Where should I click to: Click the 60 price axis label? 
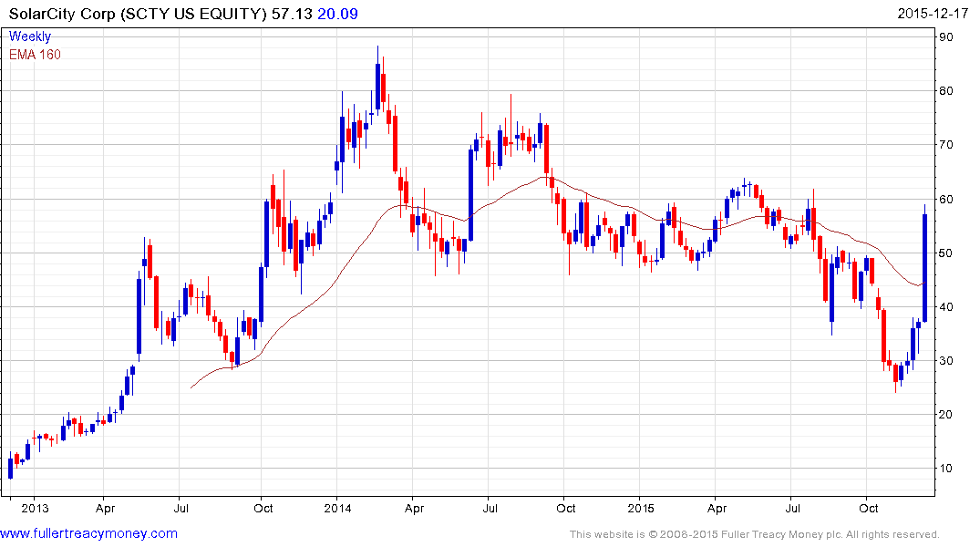[x=946, y=199]
